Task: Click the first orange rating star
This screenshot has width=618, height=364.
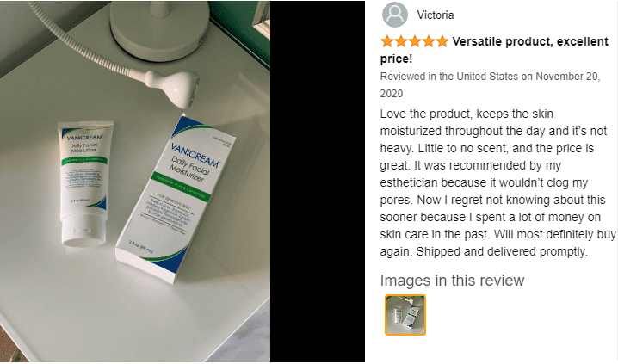Action: [387, 41]
